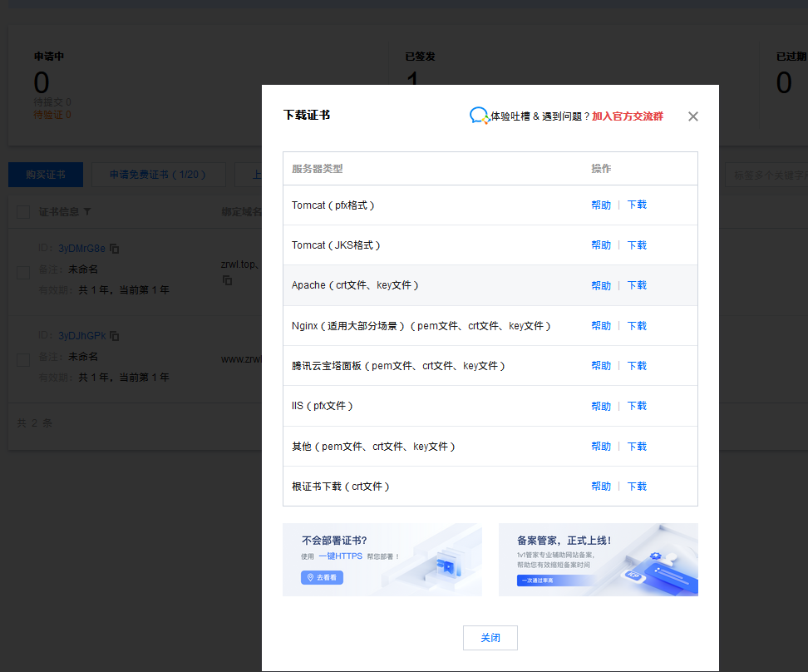Switch to the 购买证书 tab
Screen dimensions: 808x672
tap(45, 175)
